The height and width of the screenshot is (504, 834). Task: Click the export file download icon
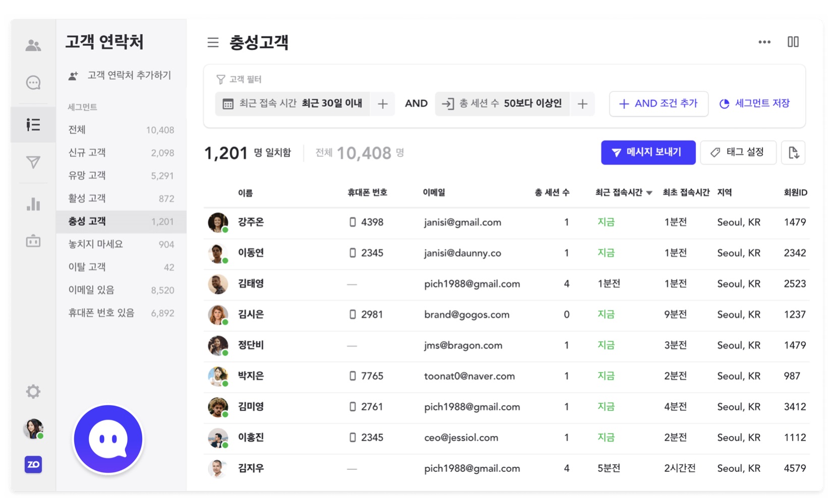(x=793, y=153)
